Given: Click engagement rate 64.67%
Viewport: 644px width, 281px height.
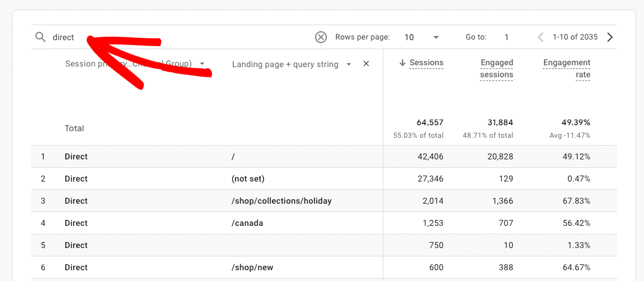Looking at the screenshot, I should pyautogui.click(x=577, y=267).
